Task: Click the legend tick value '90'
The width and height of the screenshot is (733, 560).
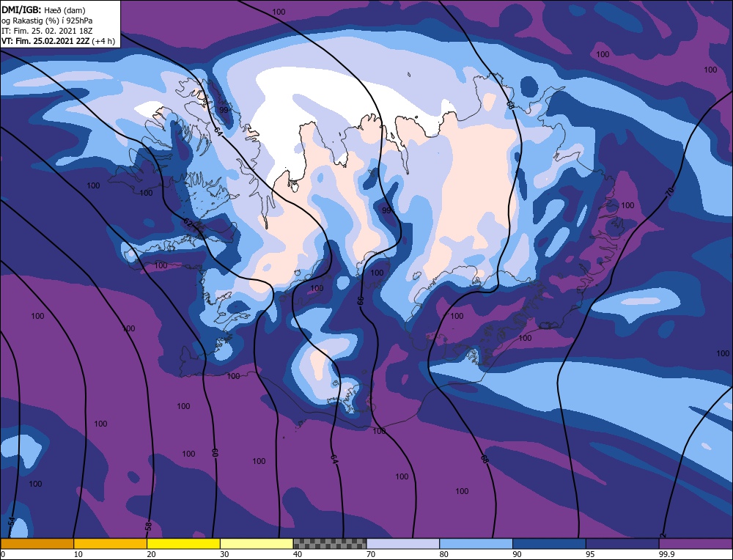Action: tap(517, 554)
